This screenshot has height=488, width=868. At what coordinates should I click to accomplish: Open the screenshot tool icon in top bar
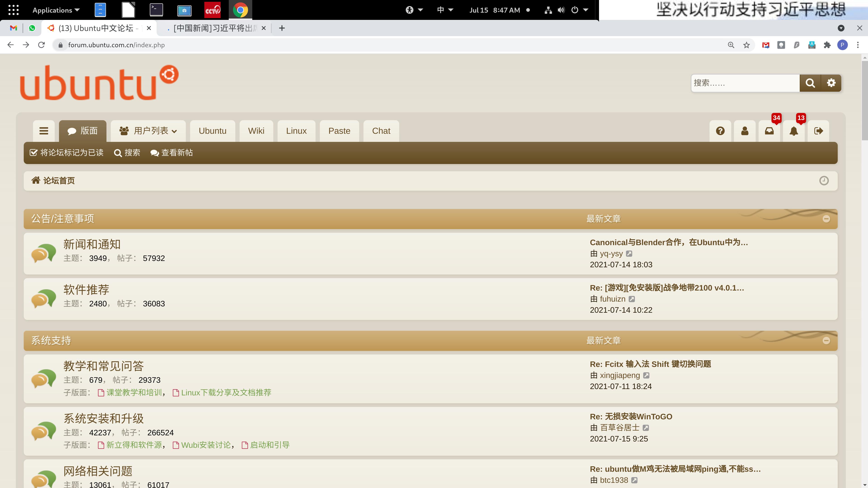coord(184,10)
